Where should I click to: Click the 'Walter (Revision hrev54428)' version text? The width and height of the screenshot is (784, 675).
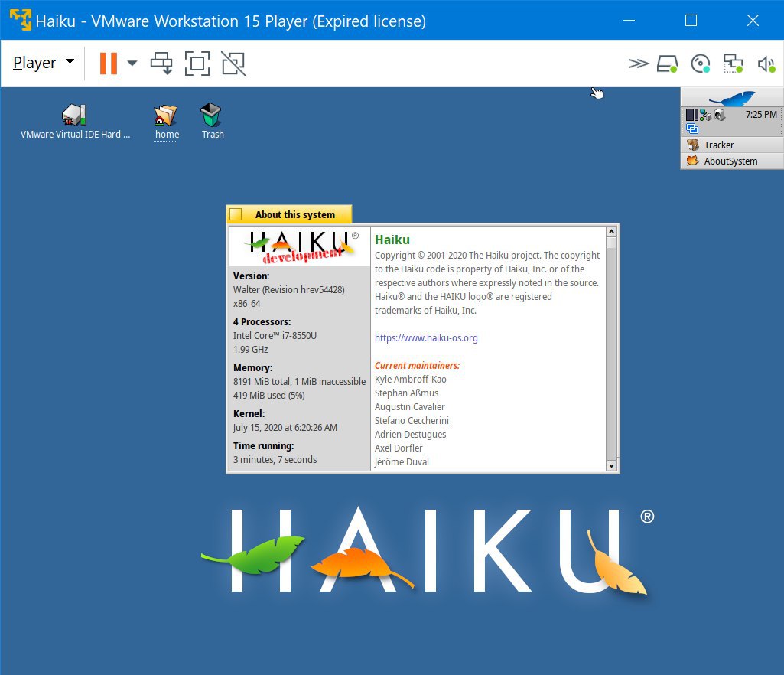[x=288, y=290]
